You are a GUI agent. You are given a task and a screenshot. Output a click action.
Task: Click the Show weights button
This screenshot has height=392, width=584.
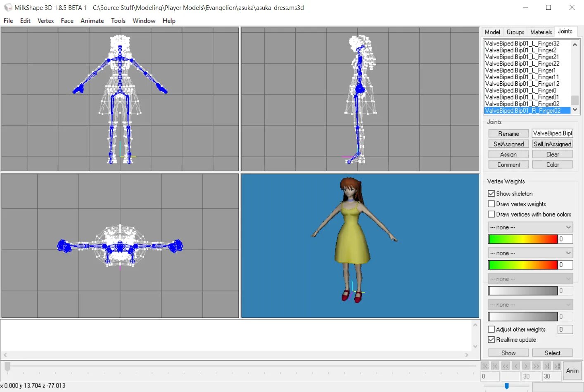(x=508, y=353)
